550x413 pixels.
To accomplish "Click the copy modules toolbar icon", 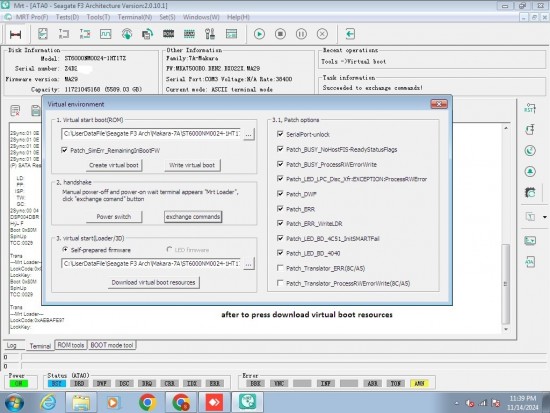I will [x=148, y=34].
